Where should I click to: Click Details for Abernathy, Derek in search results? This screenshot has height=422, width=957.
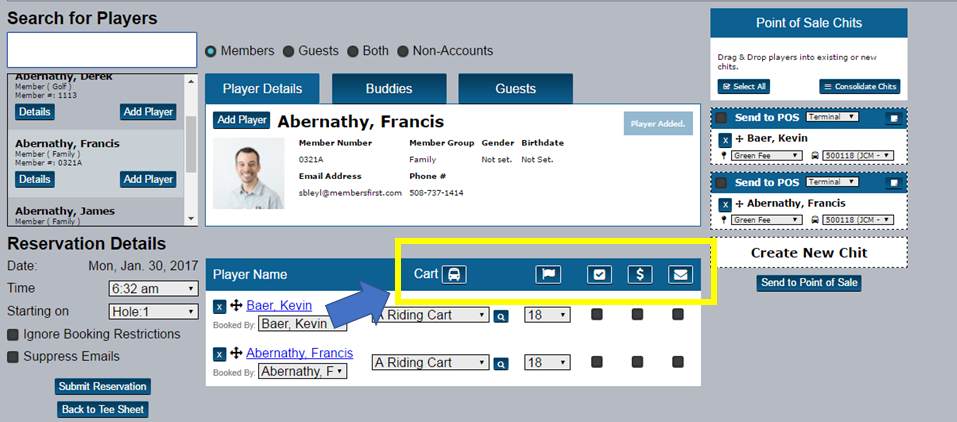coord(35,112)
